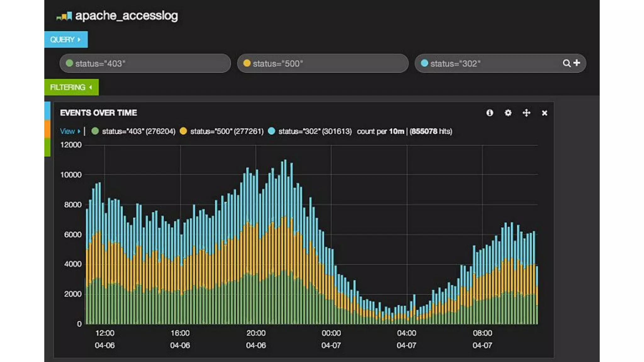
Task: Click cyan dot in status="302" query
Action: [425, 63]
